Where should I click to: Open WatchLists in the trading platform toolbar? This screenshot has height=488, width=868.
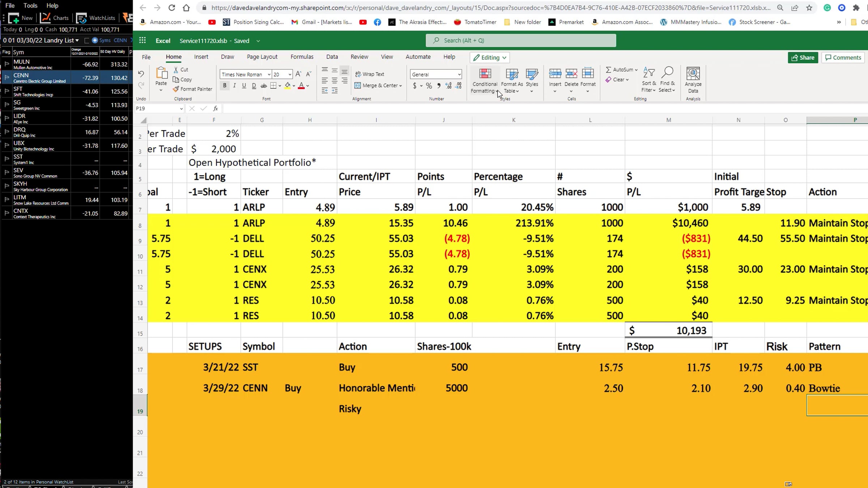96,18
